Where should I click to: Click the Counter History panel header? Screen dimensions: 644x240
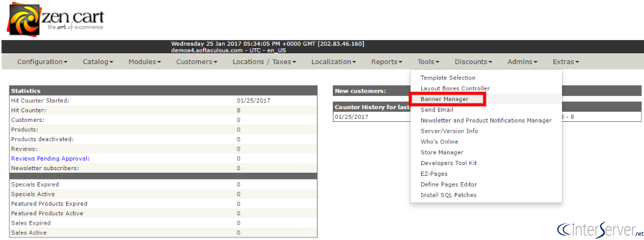point(373,107)
